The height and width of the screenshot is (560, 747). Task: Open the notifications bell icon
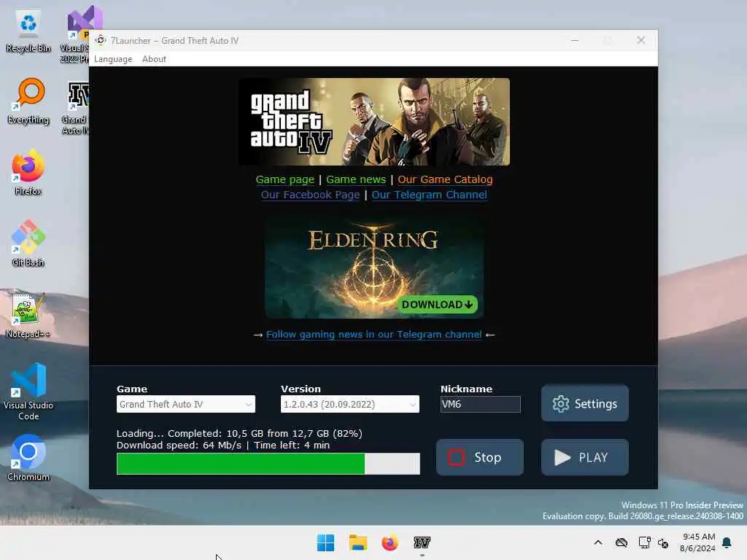tap(727, 542)
